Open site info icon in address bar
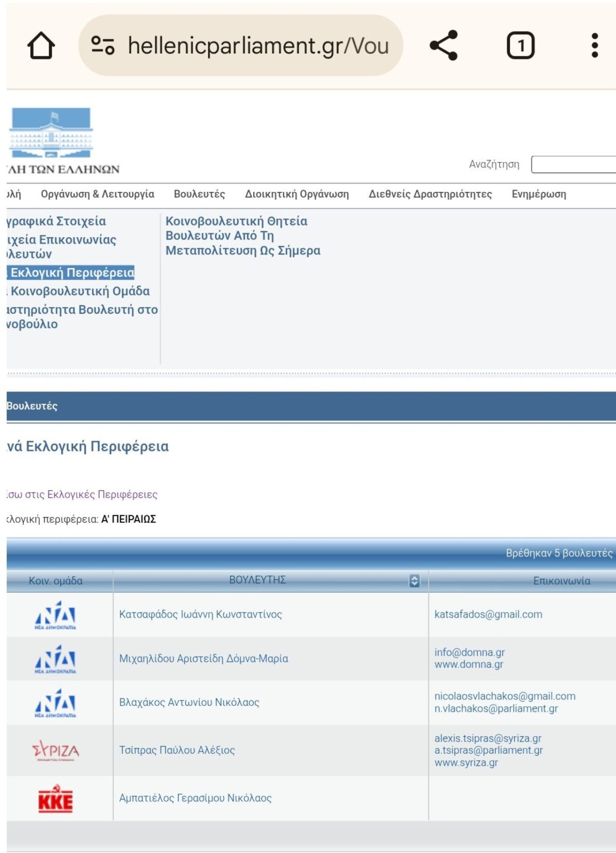616x853 pixels. [x=103, y=46]
